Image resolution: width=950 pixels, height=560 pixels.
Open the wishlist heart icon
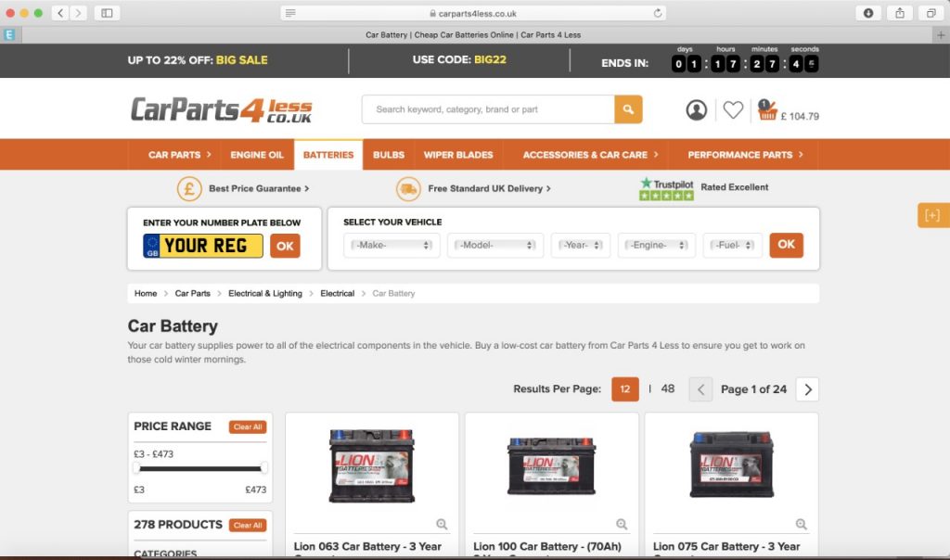click(733, 109)
